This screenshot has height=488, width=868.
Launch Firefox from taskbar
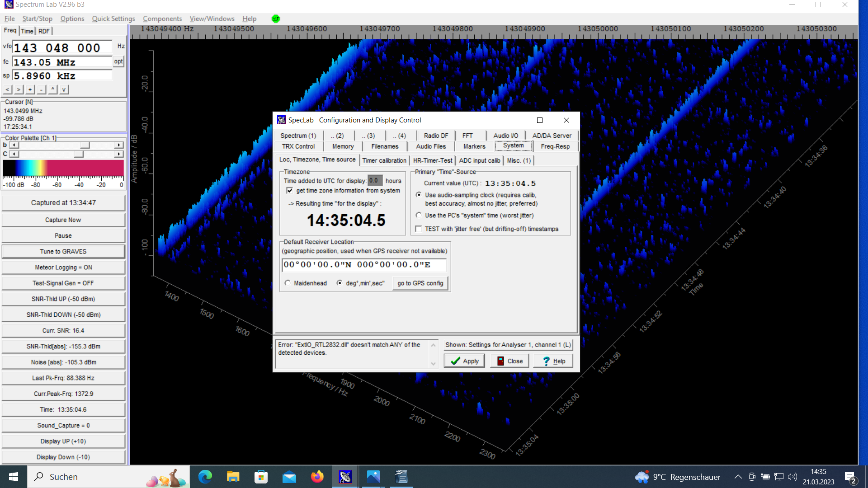coord(317,477)
